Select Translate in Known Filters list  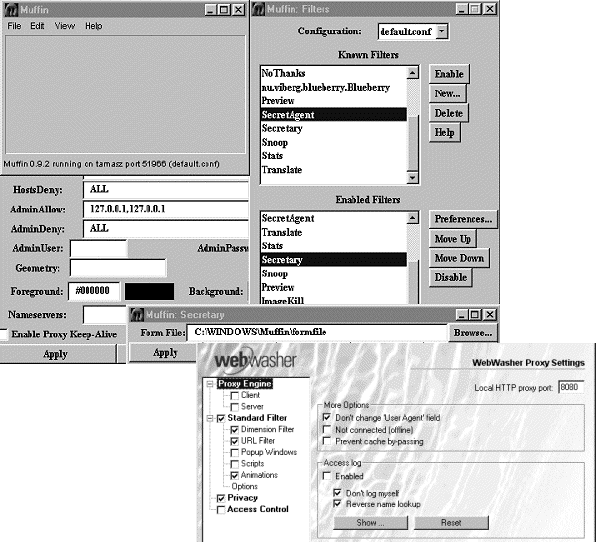point(334,170)
